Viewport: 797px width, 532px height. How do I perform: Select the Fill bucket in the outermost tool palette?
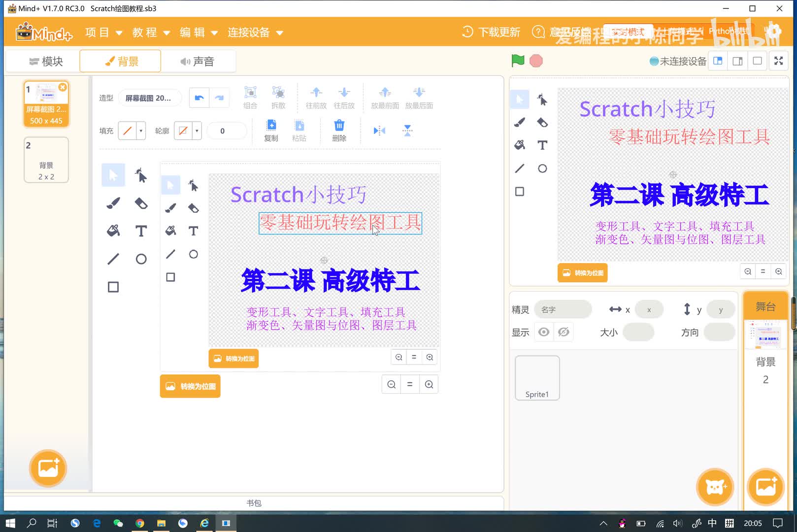[113, 231]
